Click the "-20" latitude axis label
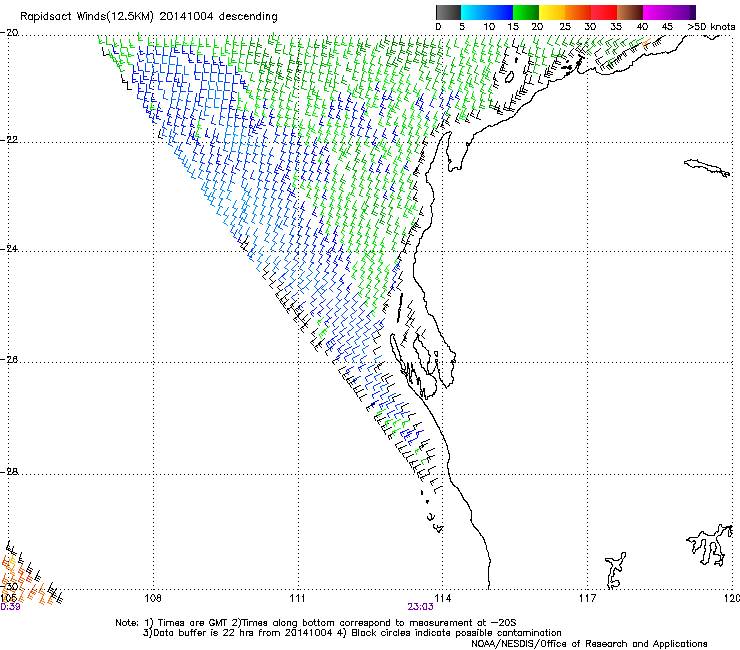The width and height of the screenshot is (740, 650). click(x=9, y=33)
